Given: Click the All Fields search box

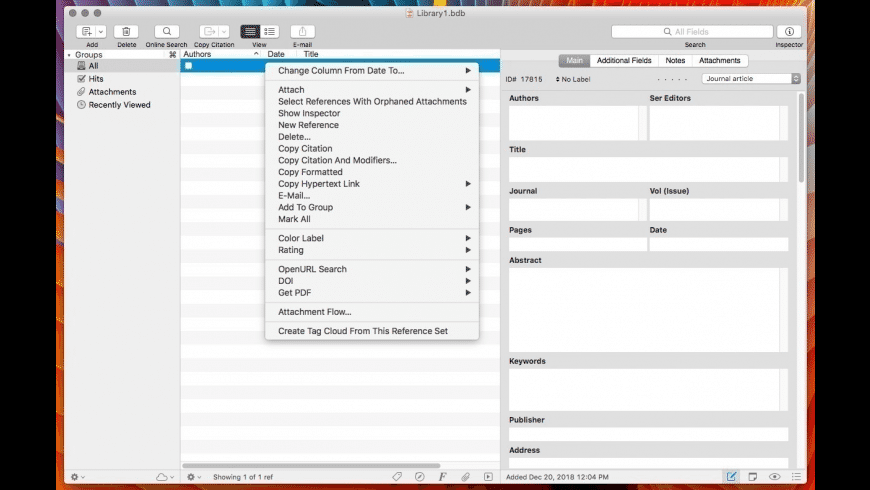Looking at the screenshot, I should (692, 32).
